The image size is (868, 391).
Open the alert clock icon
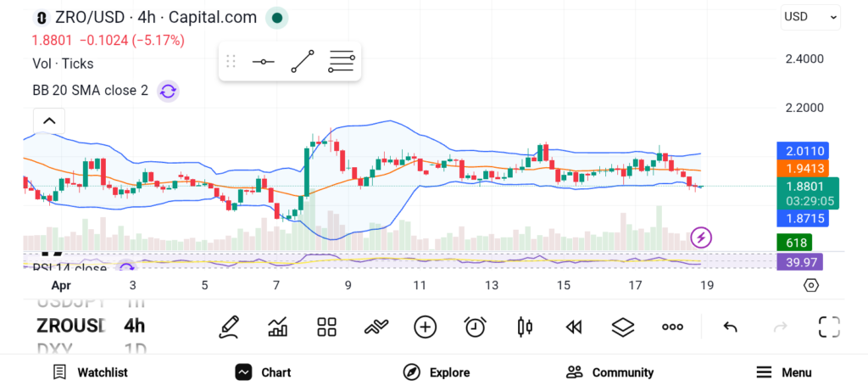pos(475,327)
